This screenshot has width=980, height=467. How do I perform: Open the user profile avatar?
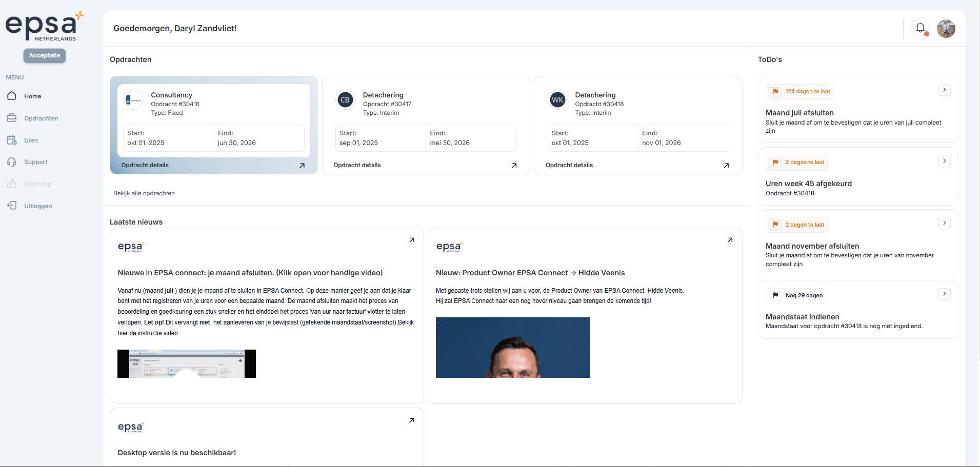[x=946, y=29]
